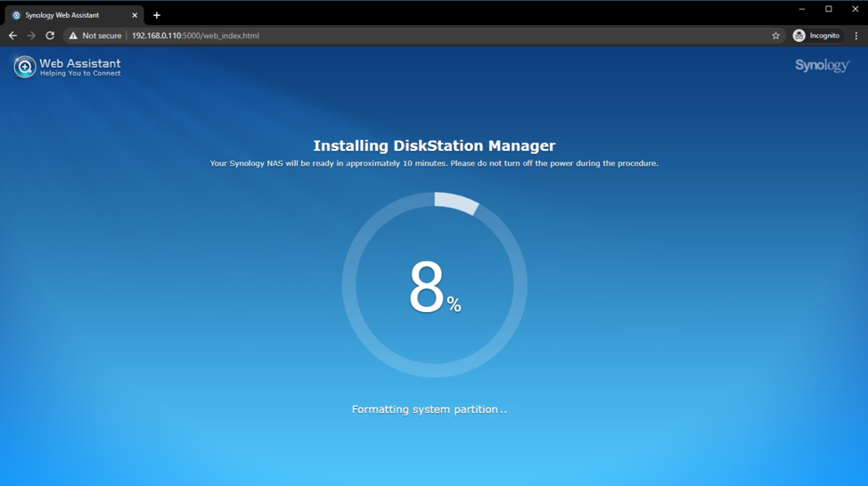Maximize the browser window

pyautogui.click(x=828, y=9)
